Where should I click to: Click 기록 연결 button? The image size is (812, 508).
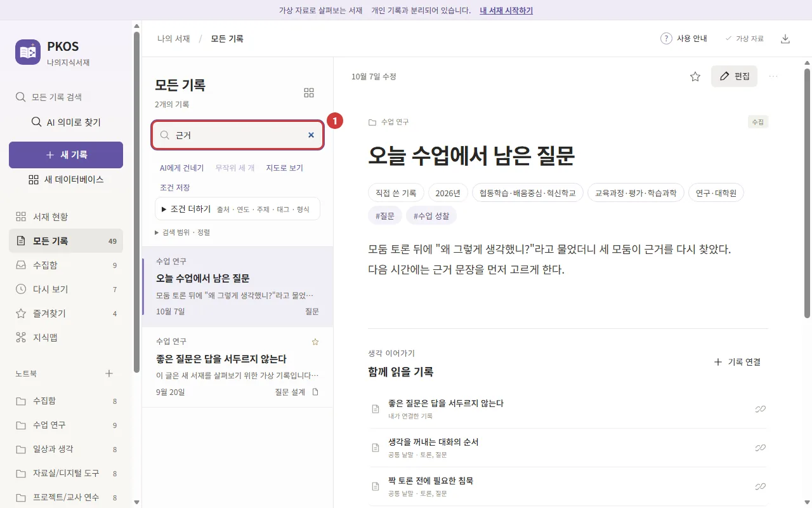(737, 362)
